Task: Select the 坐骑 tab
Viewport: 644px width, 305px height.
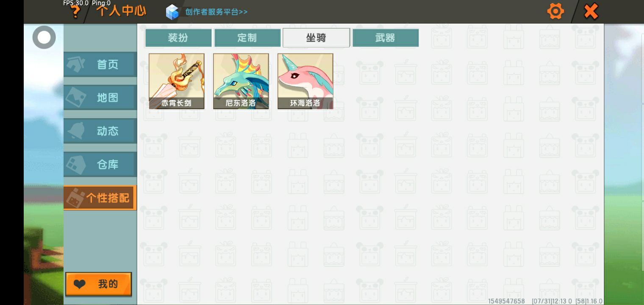Action: click(x=316, y=38)
